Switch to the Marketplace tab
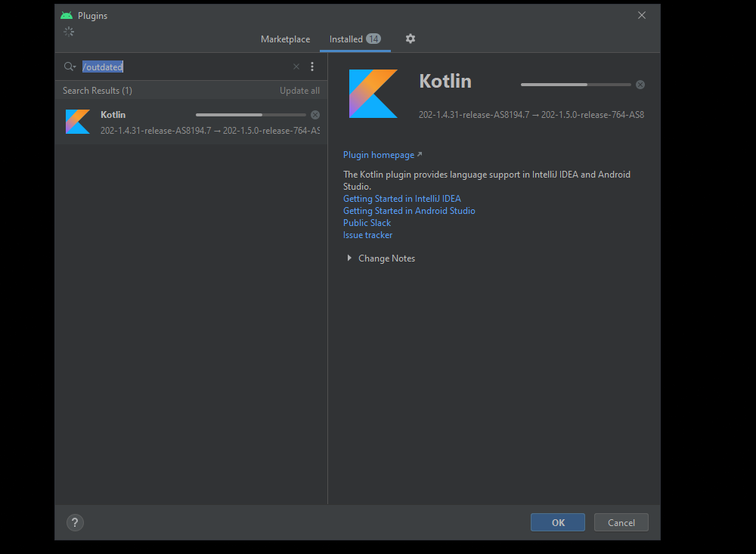The height and width of the screenshot is (554, 756). tap(286, 39)
